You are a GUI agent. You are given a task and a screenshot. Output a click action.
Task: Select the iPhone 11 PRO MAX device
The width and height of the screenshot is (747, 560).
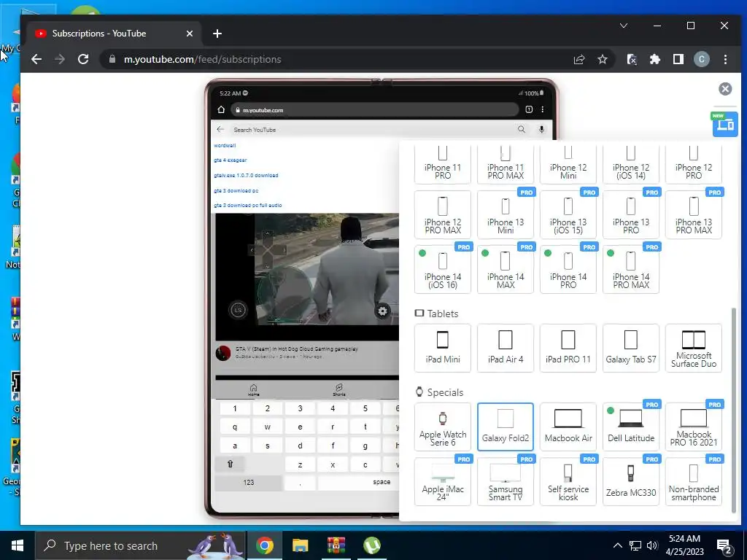coord(506,164)
